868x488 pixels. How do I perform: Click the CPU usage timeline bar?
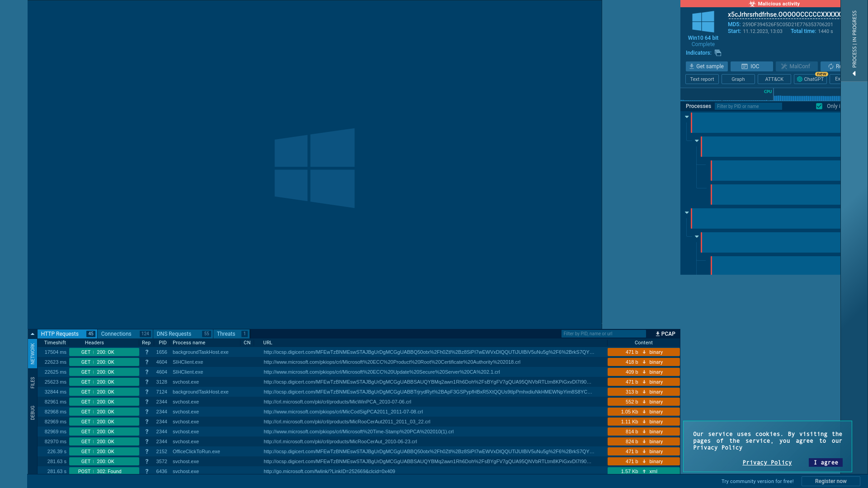coord(805,97)
